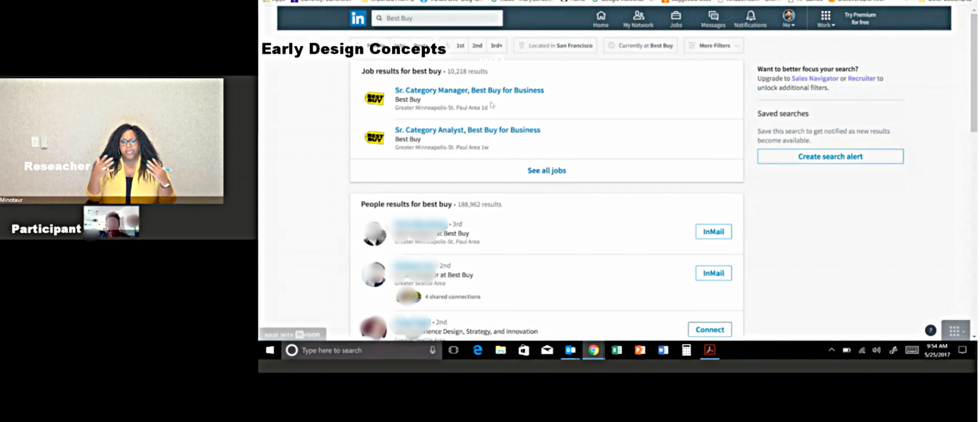This screenshot has height=422, width=980.
Task: Click Try Premium for free link
Action: point(860,18)
